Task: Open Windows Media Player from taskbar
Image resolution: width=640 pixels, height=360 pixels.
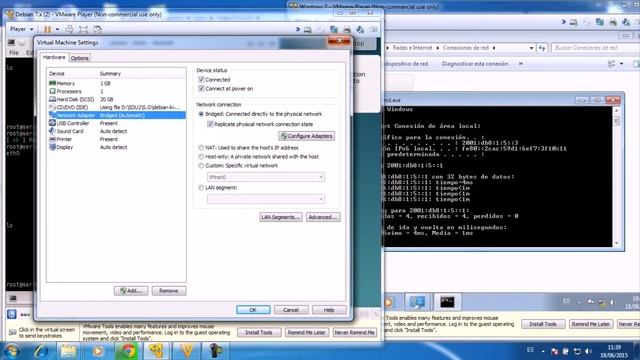Action: tap(97, 351)
